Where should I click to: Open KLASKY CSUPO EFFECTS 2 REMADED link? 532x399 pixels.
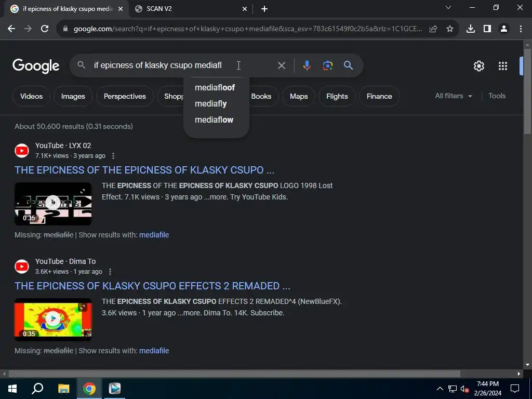[152, 286]
